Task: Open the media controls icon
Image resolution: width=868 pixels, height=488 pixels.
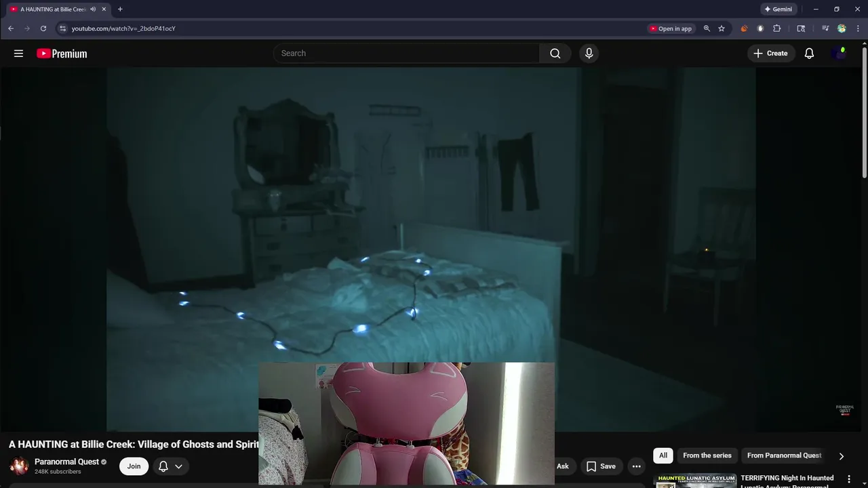Action: click(x=825, y=28)
